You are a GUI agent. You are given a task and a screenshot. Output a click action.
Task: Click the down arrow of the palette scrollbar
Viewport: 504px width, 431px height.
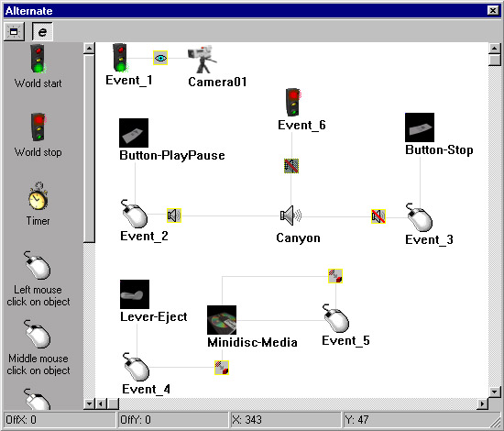pyautogui.click(x=89, y=403)
